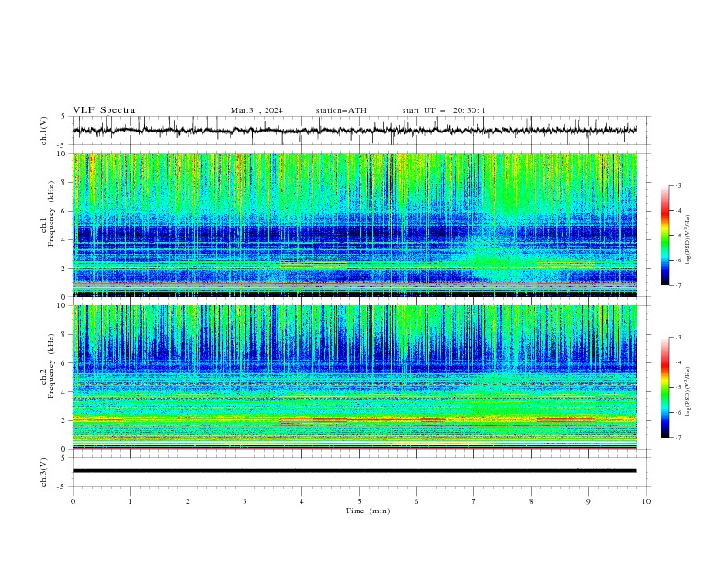Viewport: 728px width, 563px height.
Task: Click the ch.1 'Frequency (kHz)' axis label
Action: click(51, 212)
